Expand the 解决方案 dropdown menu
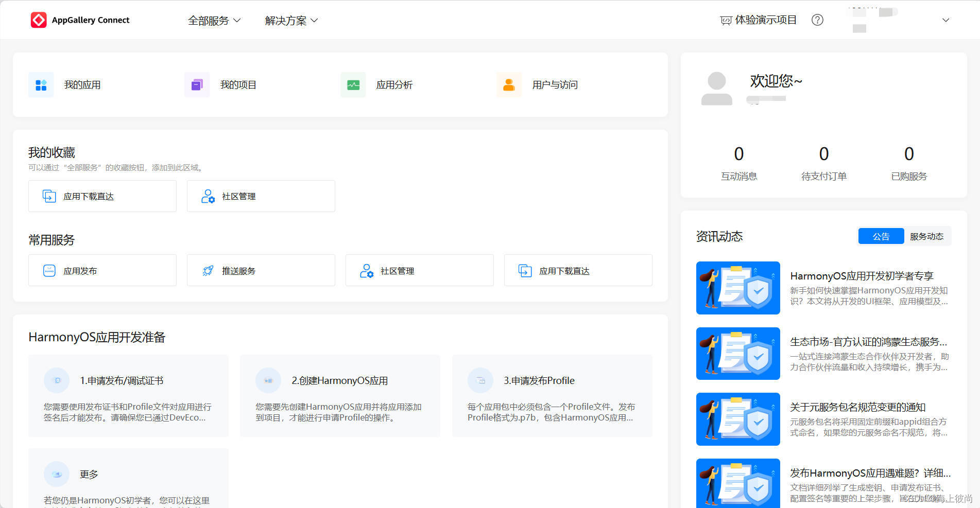Screen dimensions: 980x508 point(291,21)
